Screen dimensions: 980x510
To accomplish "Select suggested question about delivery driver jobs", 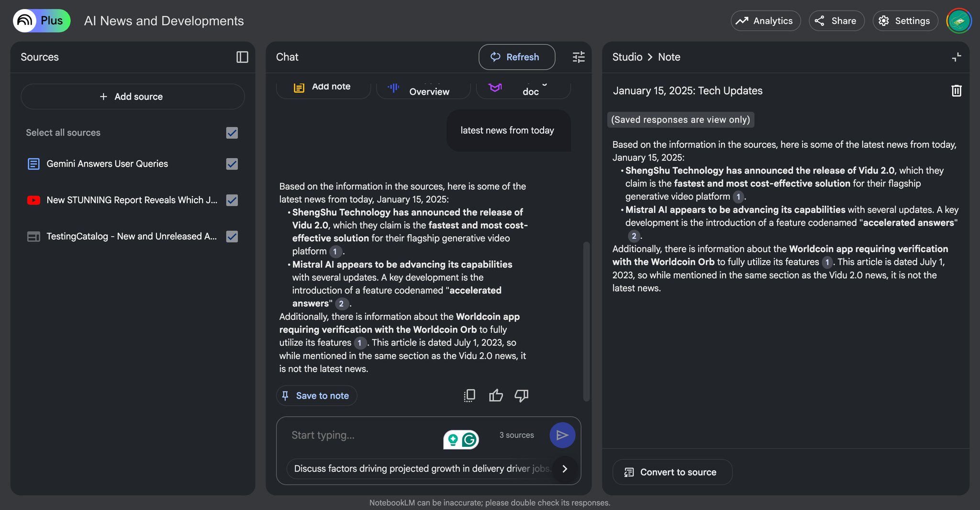I will pyautogui.click(x=421, y=468).
